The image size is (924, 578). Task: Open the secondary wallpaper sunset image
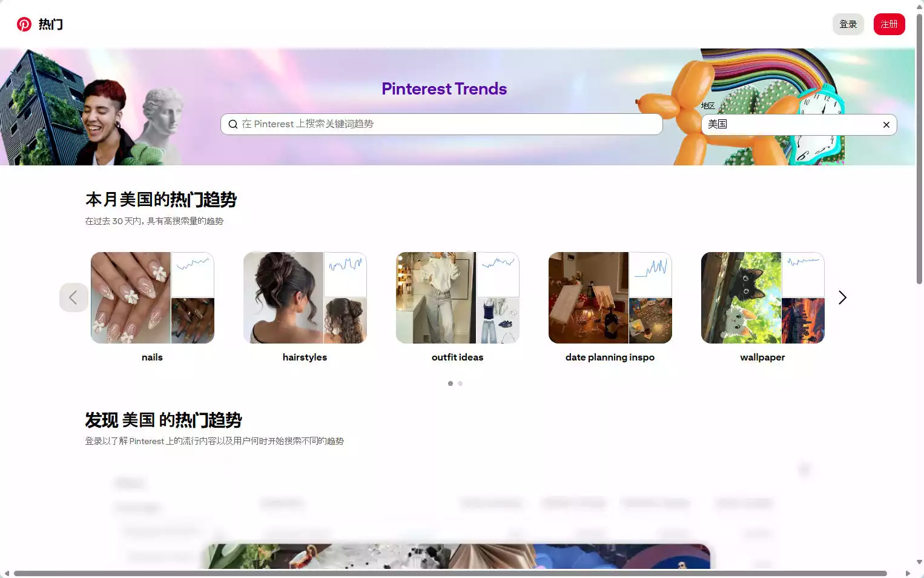coord(804,321)
